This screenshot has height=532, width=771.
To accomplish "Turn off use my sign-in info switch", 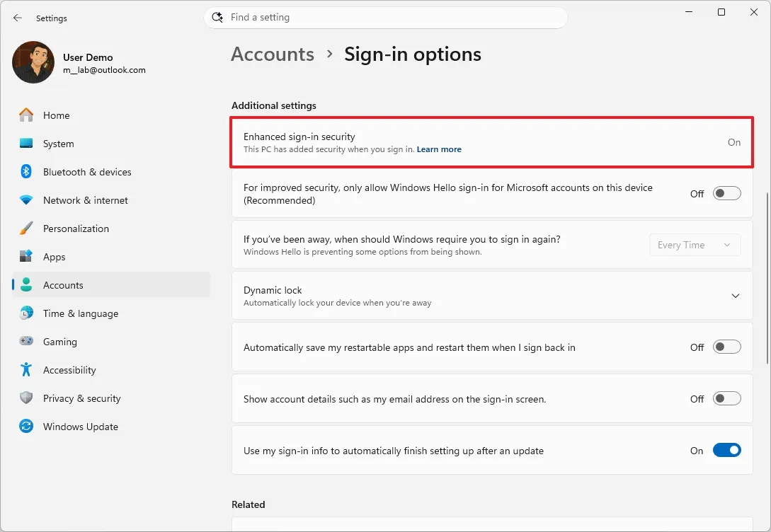I will click(x=726, y=451).
